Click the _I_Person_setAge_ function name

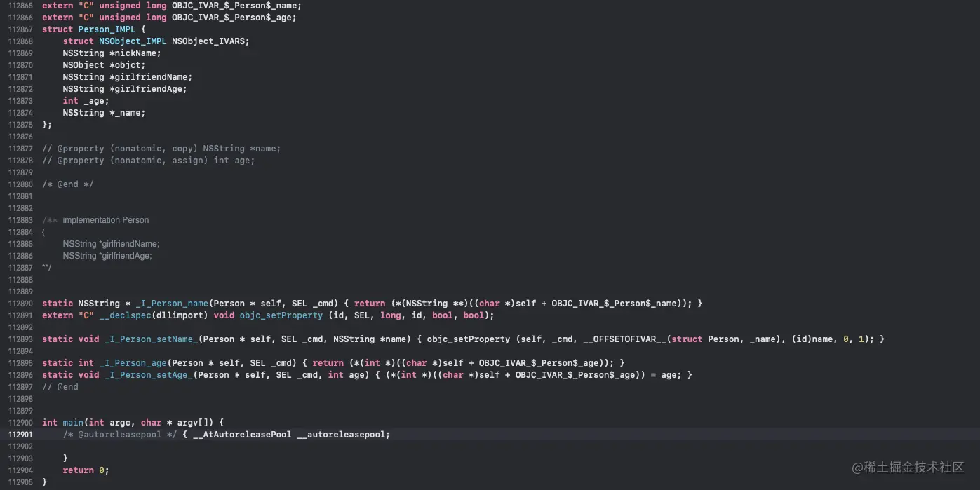pyautogui.click(x=148, y=375)
